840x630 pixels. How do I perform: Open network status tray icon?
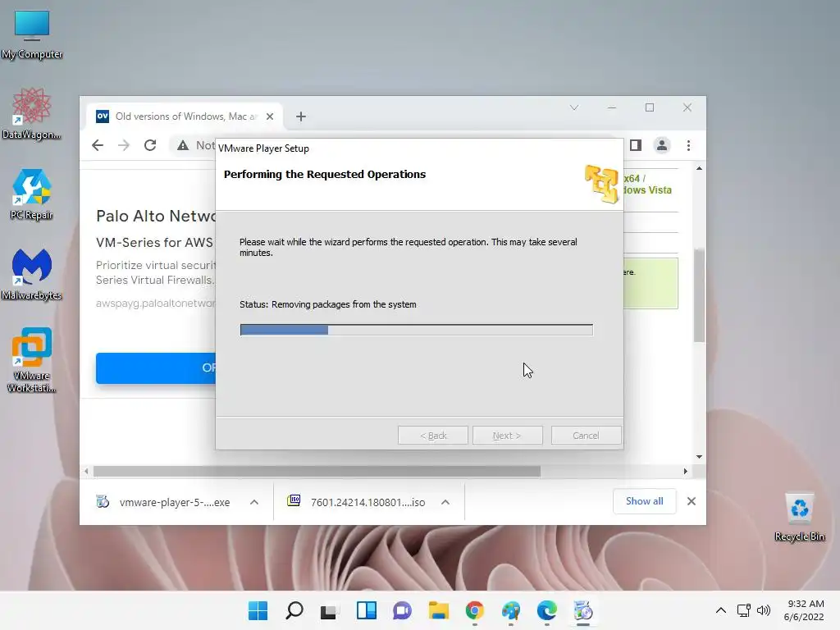click(743, 610)
